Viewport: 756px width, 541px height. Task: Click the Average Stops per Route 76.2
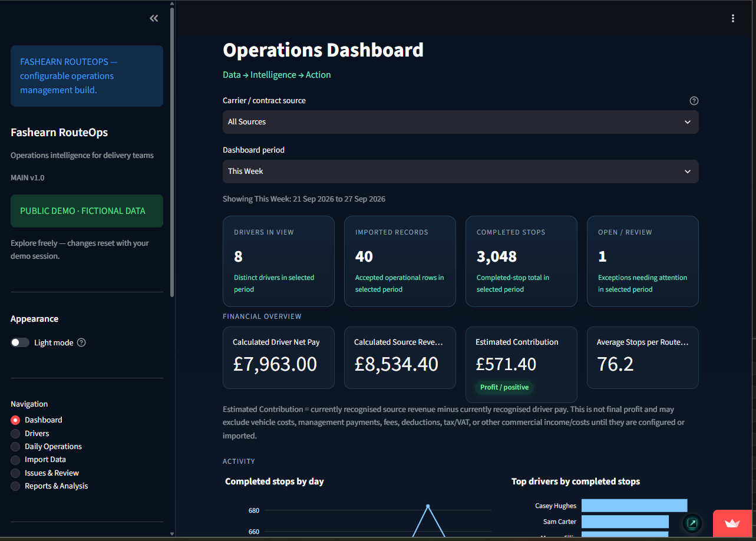tap(615, 364)
